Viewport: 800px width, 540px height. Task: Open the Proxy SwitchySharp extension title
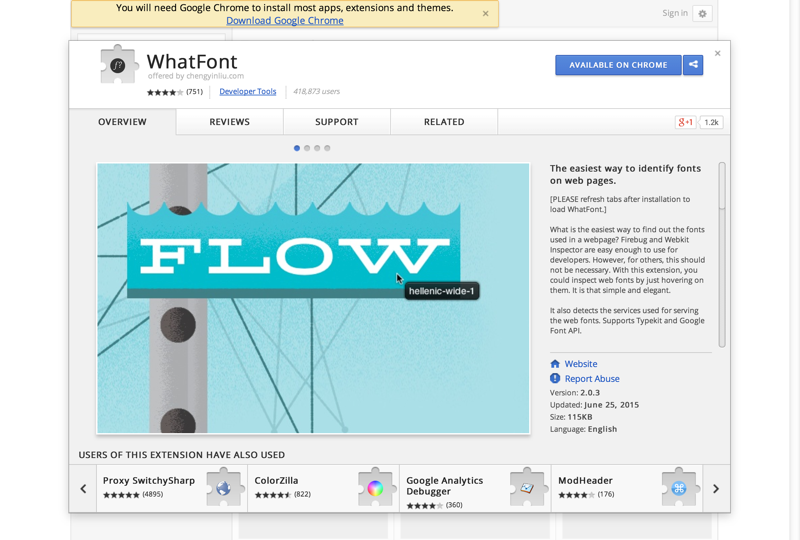coord(148,480)
